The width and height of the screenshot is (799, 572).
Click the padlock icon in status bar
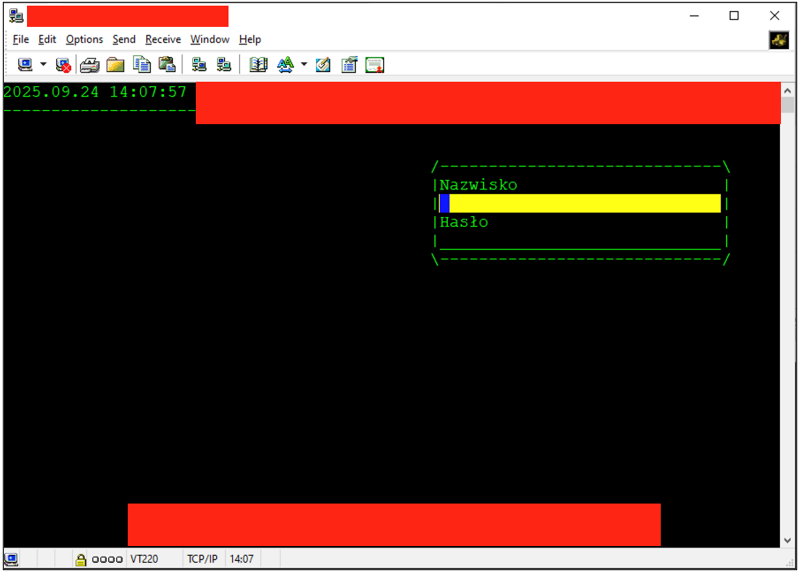click(x=80, y=560)
